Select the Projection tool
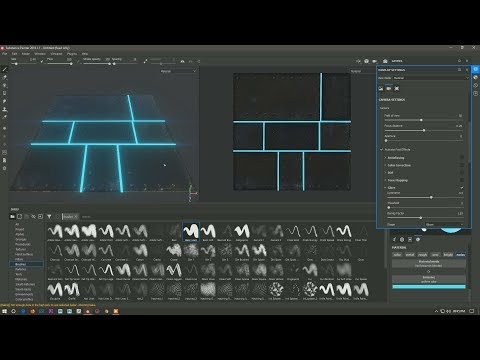Screen dimensions: 480x360 [x=5, y=85]
